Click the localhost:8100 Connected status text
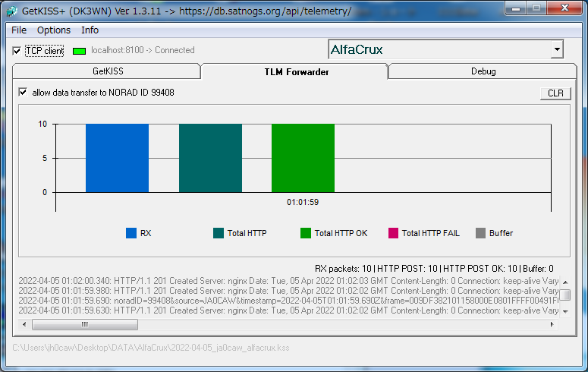 tap(143, 50)
